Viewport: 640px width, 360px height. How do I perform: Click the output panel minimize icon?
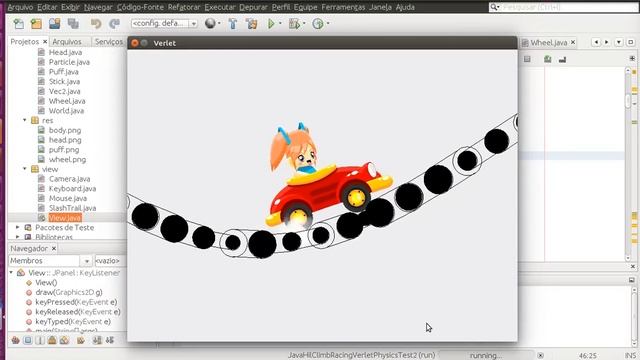631,280
